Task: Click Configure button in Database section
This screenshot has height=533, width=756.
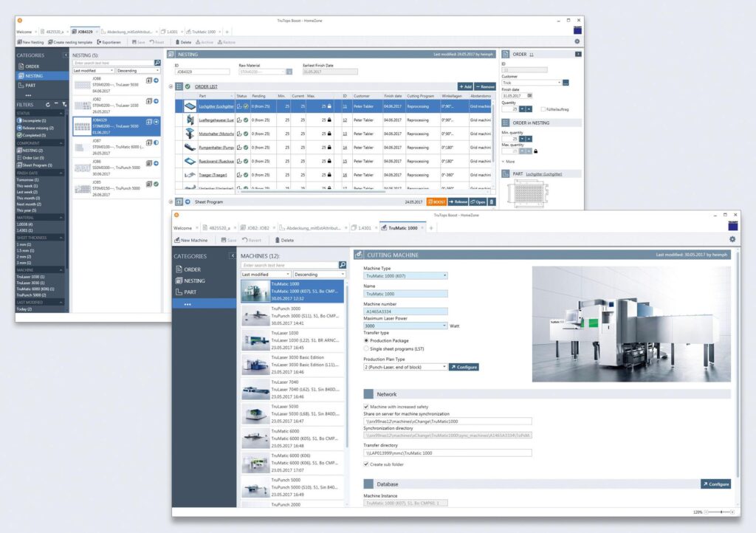Action: coord(715,484)
